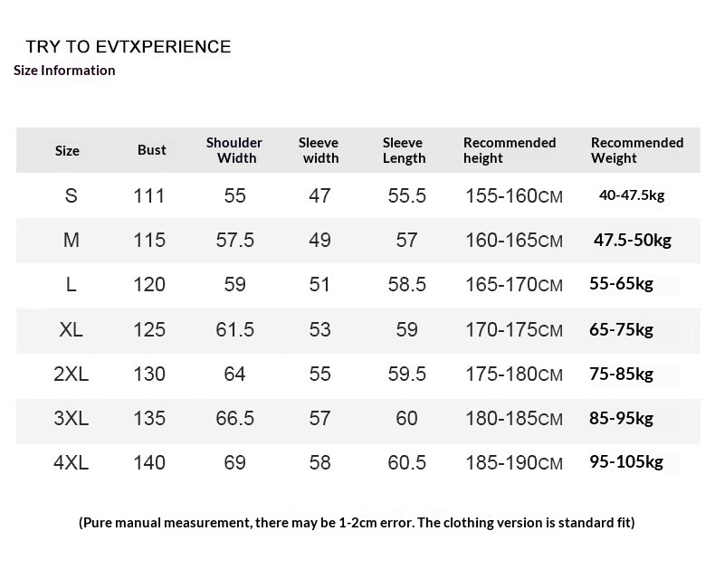Select the '4XL' size row label

(71, 462)
